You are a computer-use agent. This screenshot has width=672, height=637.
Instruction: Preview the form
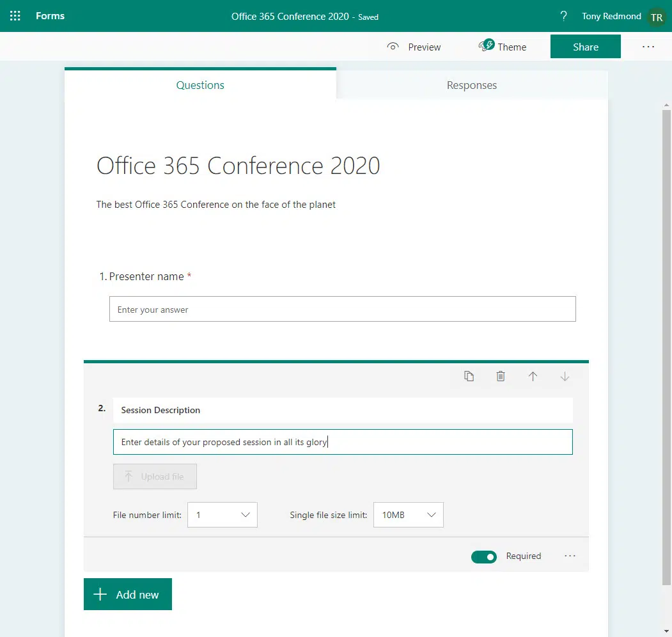click(x=414, y=47)
